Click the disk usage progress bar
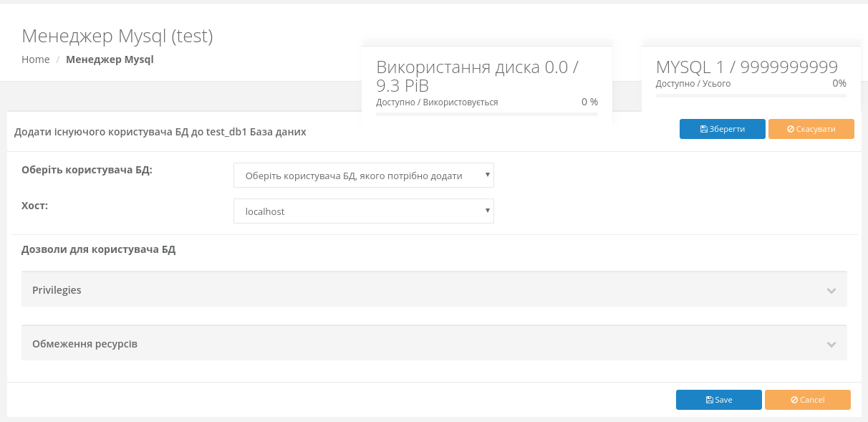The width and height of the screenshot is (868, 422). coord(487,114)
